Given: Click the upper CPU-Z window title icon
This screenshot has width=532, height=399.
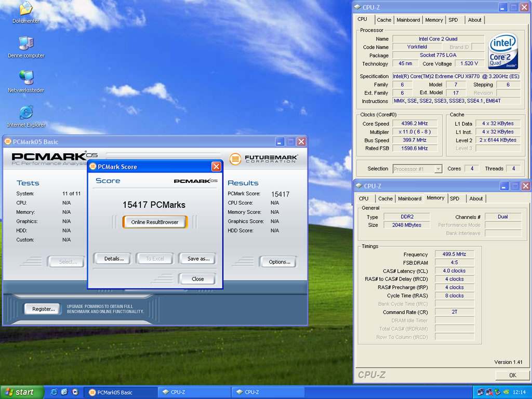Looking at the screenshot, I should point(357,7).
